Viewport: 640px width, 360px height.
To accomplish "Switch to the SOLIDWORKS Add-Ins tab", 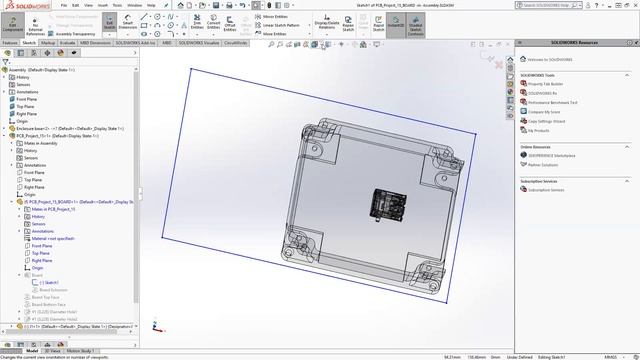I will tap(135, 43).
